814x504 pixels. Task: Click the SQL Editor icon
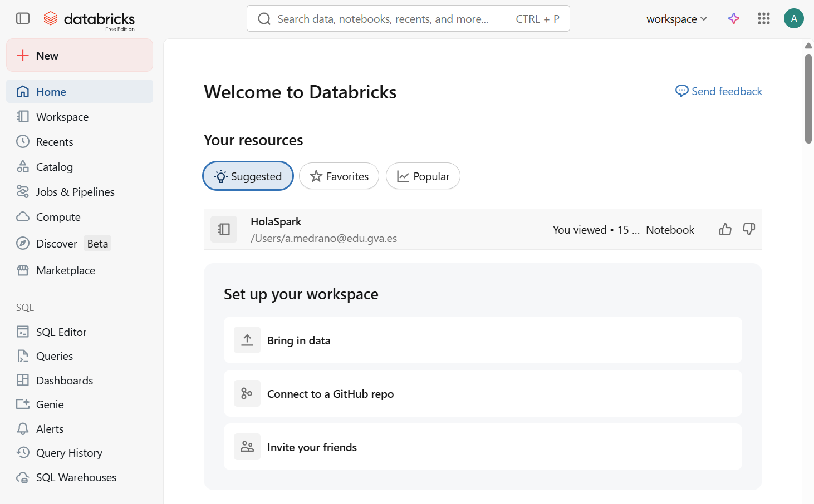pos(23,332)
